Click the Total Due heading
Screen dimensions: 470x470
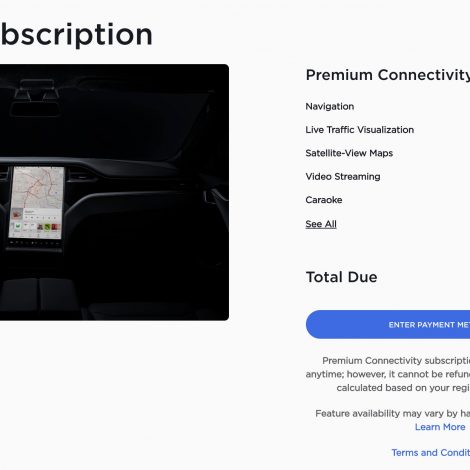coord(341,277)
